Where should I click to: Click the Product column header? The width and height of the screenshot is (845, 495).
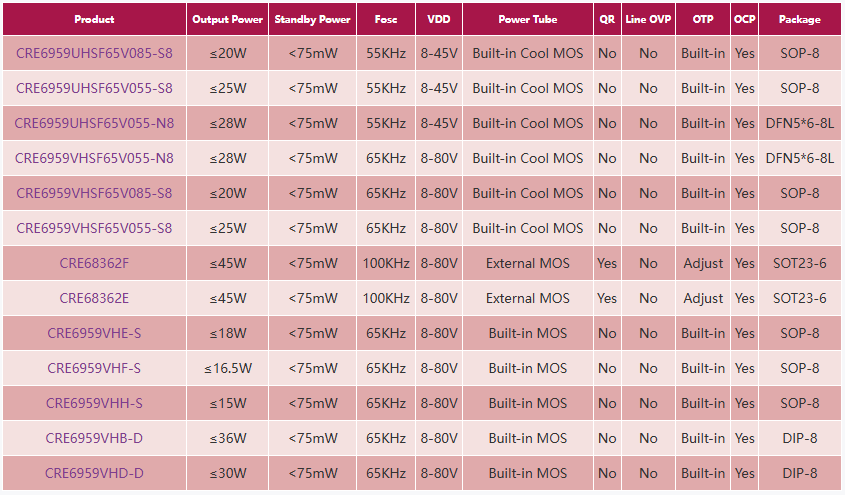[x=94, y=19]
